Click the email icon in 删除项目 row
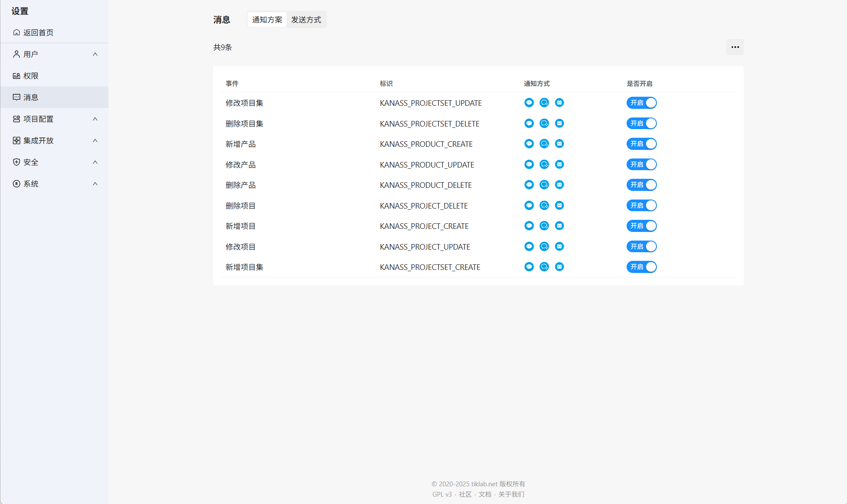 (x=559, y=206)
